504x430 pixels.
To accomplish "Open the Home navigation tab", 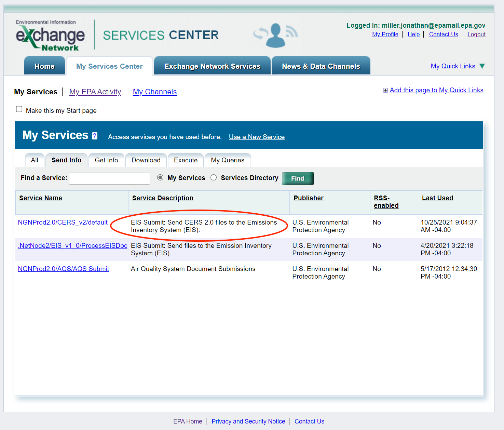I will (x=44, y=66).
